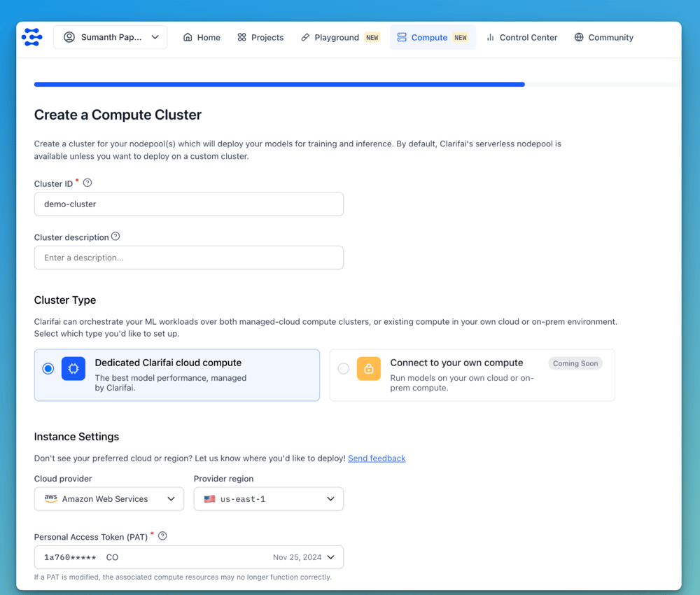
Task: Select Connect to your own compute radio
Action: tap(344, 369)
